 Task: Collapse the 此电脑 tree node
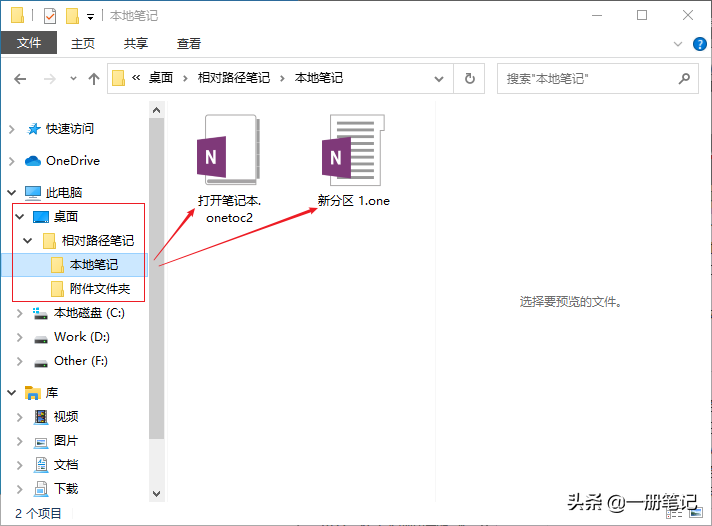(12, 193)
